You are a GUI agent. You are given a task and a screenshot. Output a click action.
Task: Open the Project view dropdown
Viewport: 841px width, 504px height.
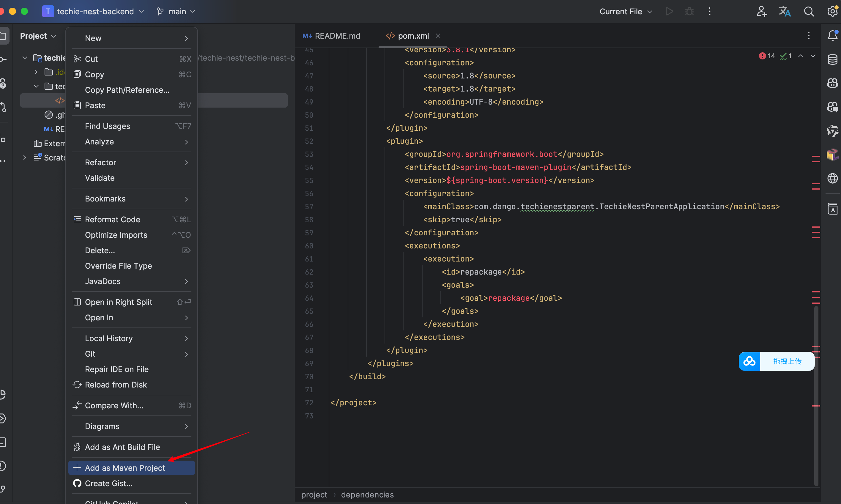pyautogui.click(x=38, y=36)
